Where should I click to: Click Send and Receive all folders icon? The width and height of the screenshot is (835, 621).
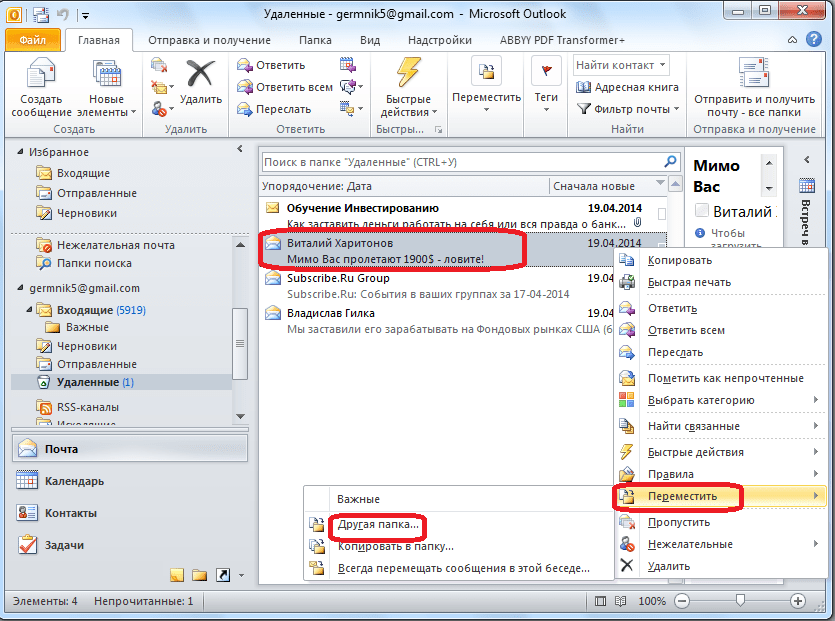tap(753, 78)
